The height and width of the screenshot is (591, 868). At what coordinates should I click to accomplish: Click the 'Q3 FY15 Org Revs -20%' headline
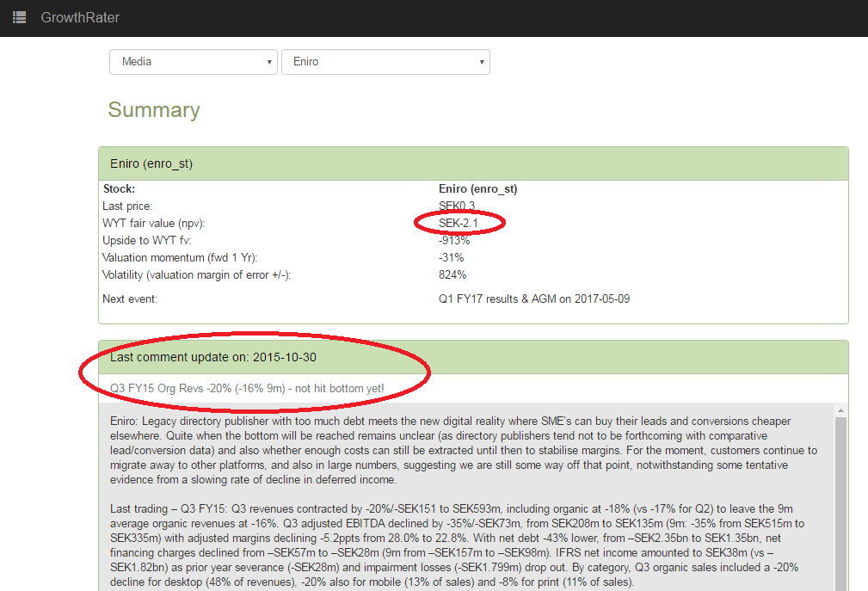pyautogui.click(x=247, y=389)
